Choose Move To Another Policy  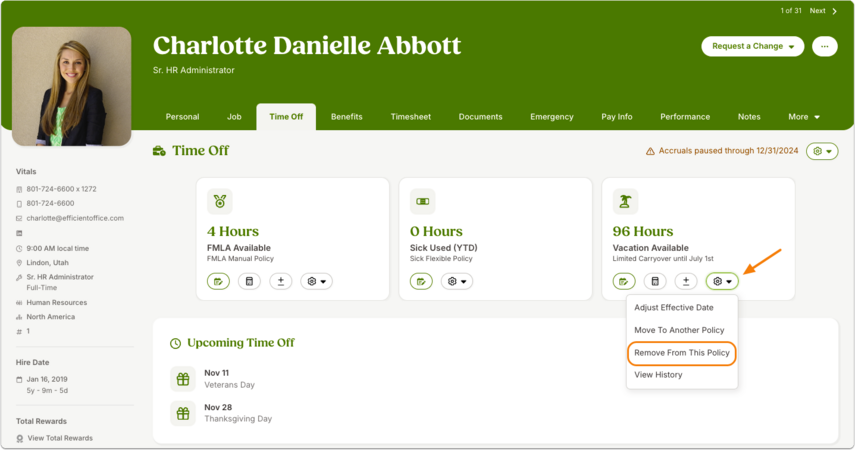click(682, 330)
